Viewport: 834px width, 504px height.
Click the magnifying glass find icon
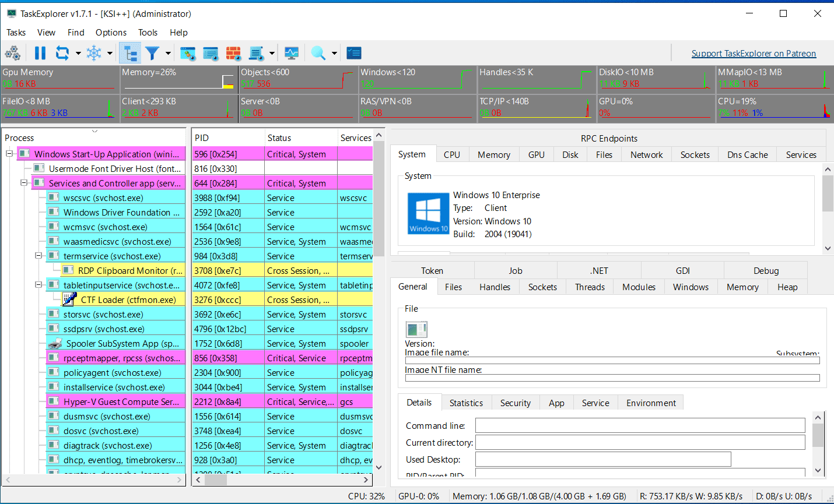click(318, 53)
